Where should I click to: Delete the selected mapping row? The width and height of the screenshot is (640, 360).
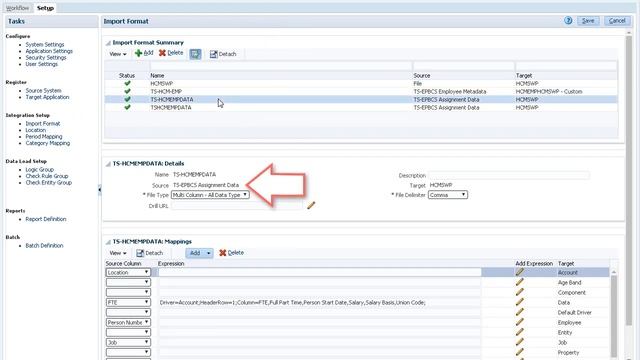click(x=231, y=253)
